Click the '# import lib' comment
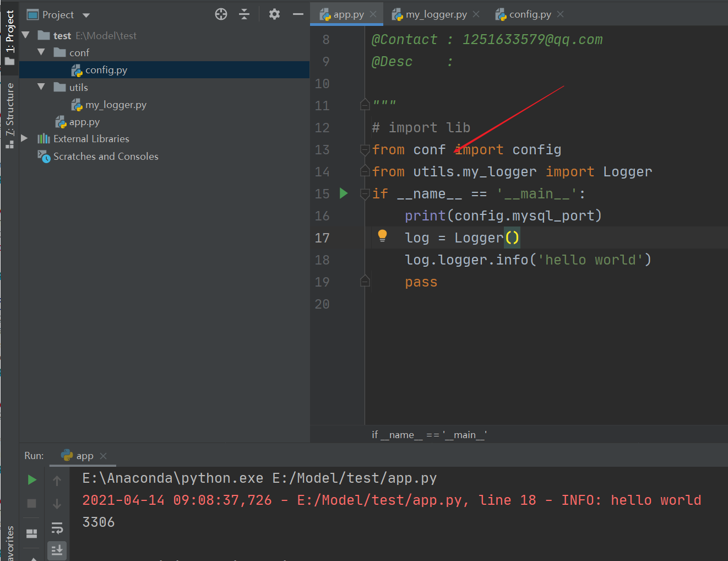The width and height of the screenshot is (728, 561). click(x=421, y=128)
